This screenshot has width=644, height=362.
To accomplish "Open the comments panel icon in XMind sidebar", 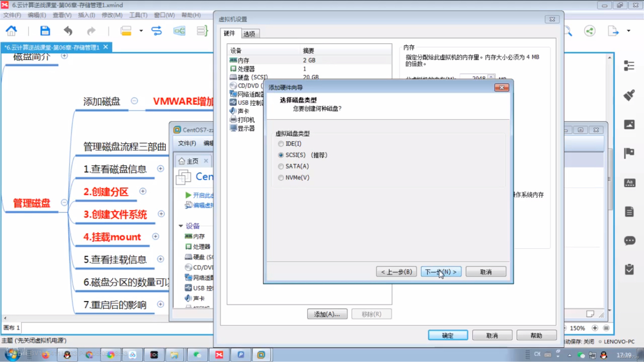I will coord(629,240).
